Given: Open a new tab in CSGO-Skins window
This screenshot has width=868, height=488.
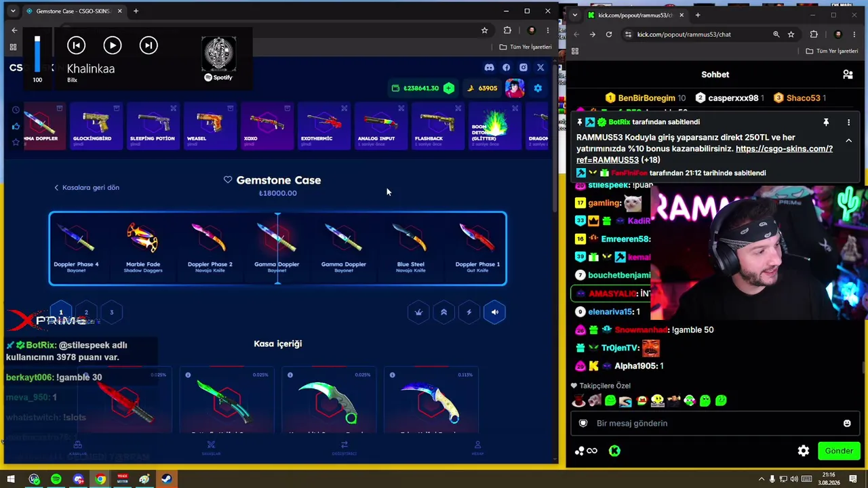Looking at the screenshot, I should pyautogui.click(x=136, y=11).
